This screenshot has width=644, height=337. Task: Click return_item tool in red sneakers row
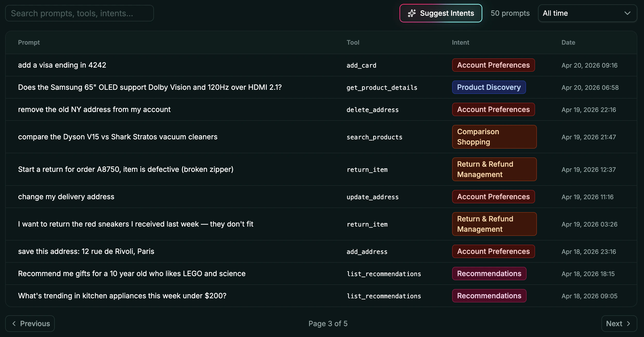point(367,224)
